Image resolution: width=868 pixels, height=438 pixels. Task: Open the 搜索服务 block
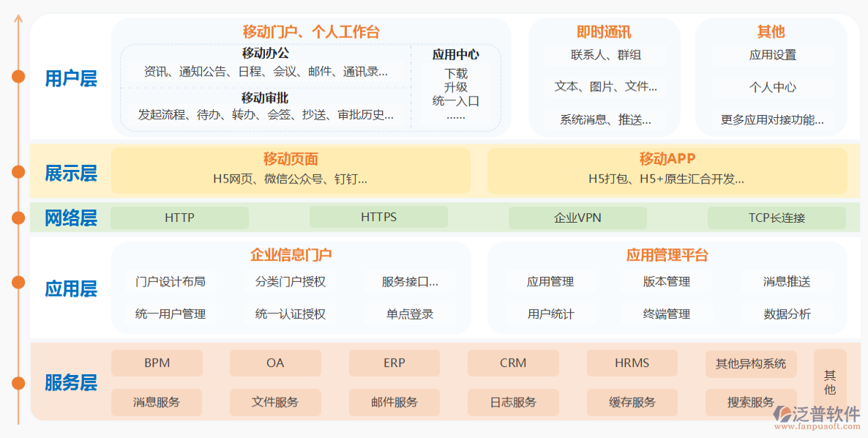(751, 402)
